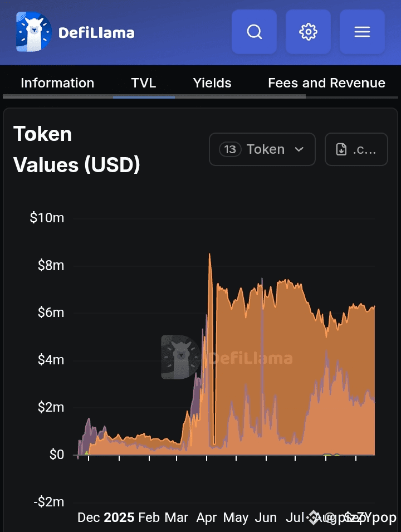Click the CSV download file icon
The width and height of the screenshot is (401, 532).
(x=341, y=149)
